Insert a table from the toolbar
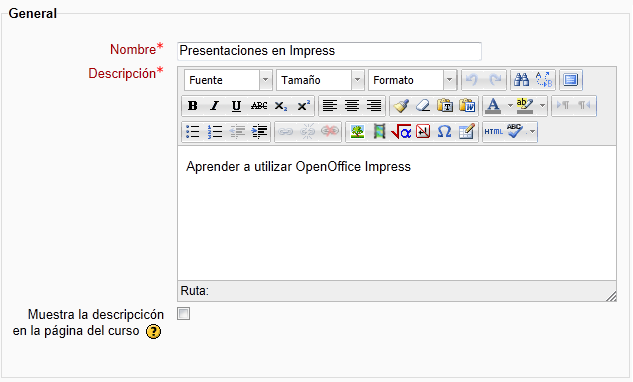633x382 pixels. pyautogui.click(x=466, y=132)
